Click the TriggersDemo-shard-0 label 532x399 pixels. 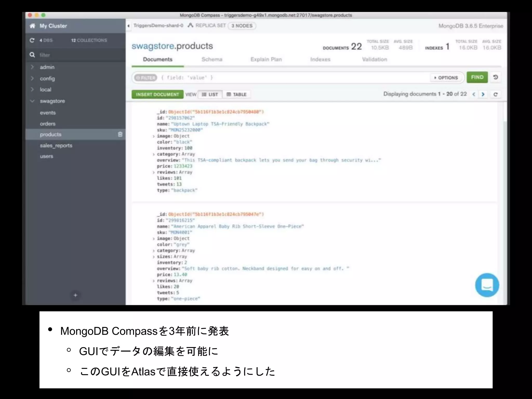pyautogui.click(x=158, y=25)
